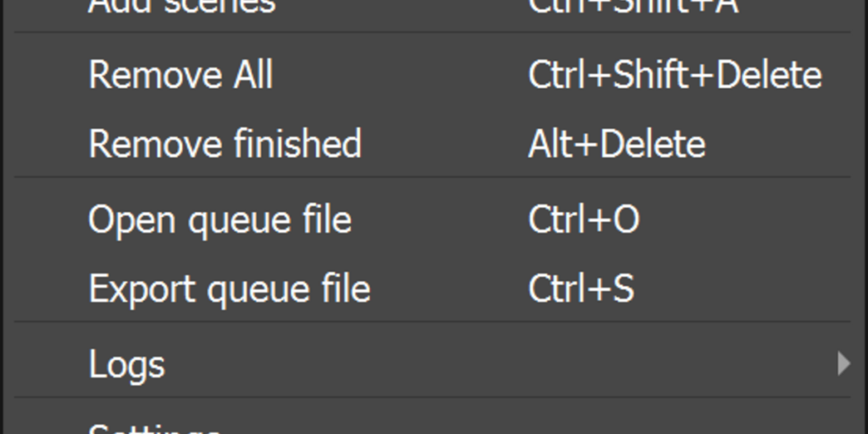Open the Logs submenu

(431, 364)
